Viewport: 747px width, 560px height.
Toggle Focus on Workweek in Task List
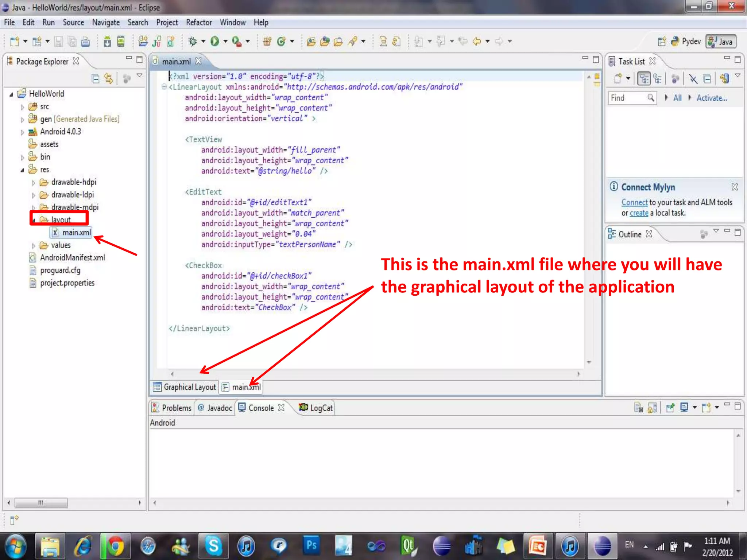click(675, 78)
